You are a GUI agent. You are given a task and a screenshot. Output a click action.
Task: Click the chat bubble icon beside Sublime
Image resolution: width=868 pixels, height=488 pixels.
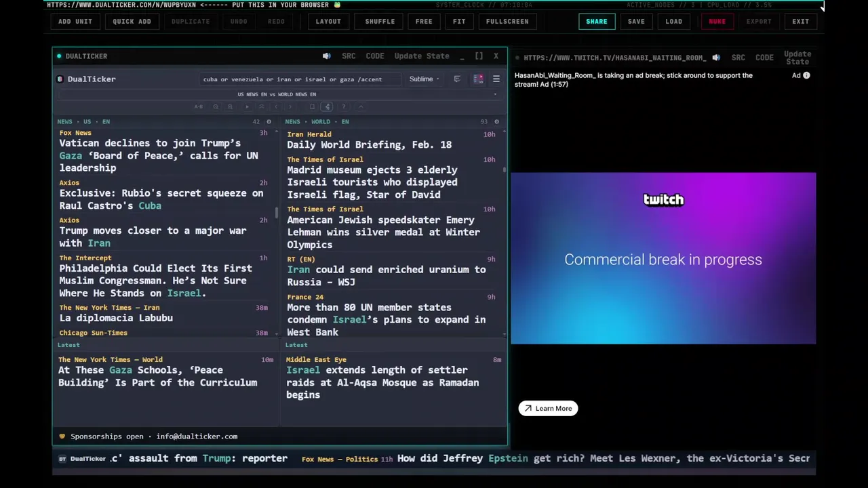[457, 79]
